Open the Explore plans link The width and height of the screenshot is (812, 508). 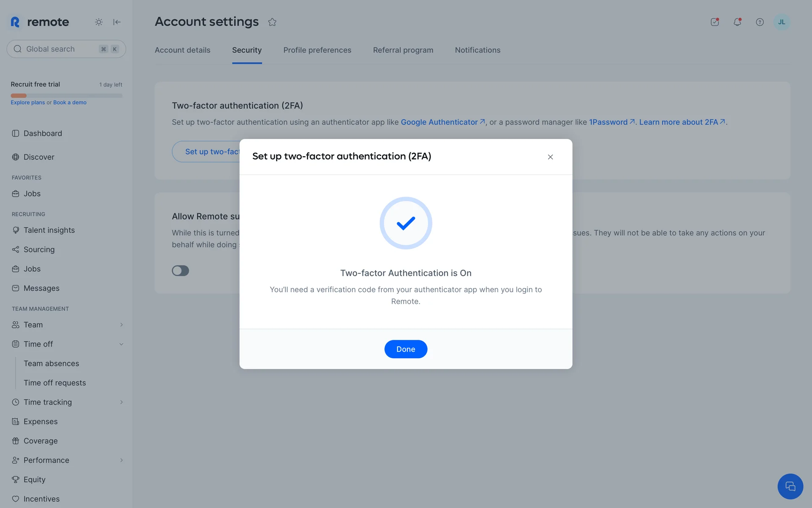27,102
